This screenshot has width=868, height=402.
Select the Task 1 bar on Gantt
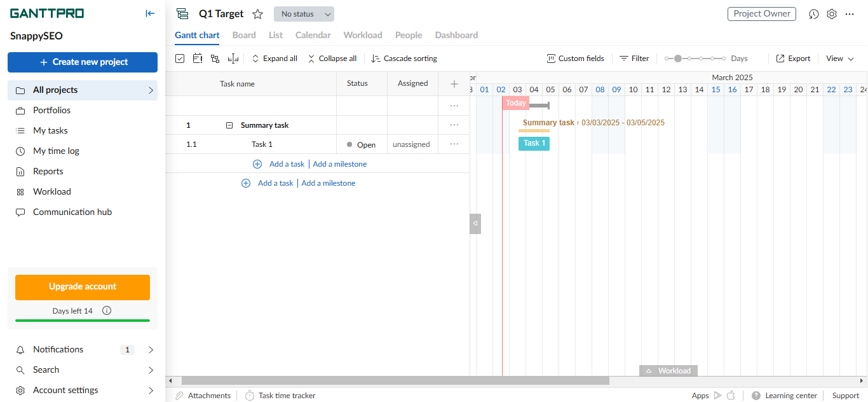click(x=534, y=143)
